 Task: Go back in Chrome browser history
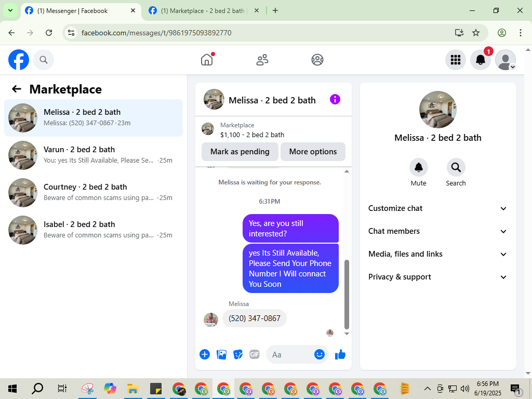(x=11, y=33)
